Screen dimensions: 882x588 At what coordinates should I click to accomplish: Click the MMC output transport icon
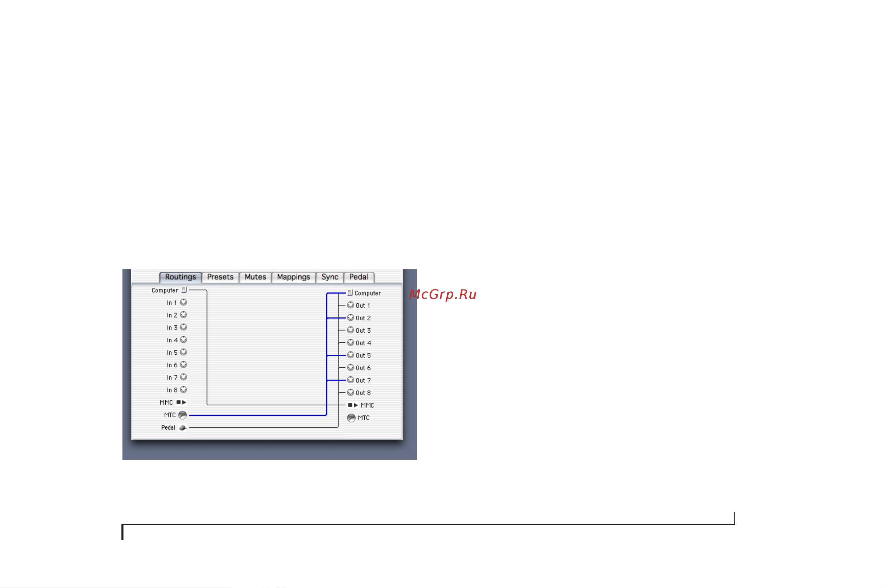coord(353,405)
